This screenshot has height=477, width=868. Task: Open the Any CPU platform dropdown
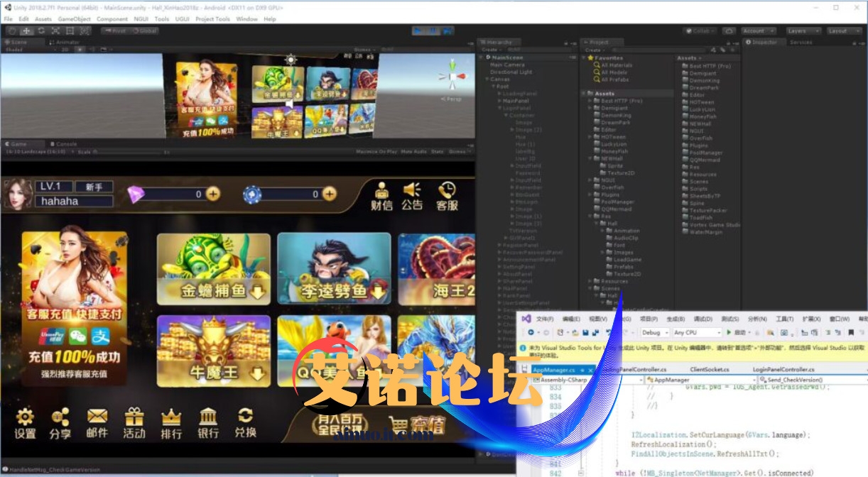696,332
